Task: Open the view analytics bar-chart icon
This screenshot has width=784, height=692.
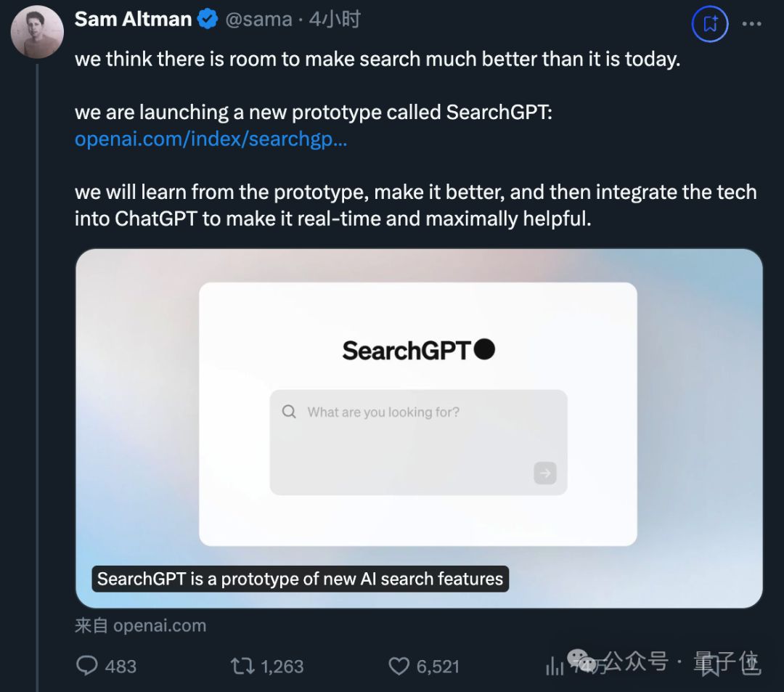Action: click(555, 666)
